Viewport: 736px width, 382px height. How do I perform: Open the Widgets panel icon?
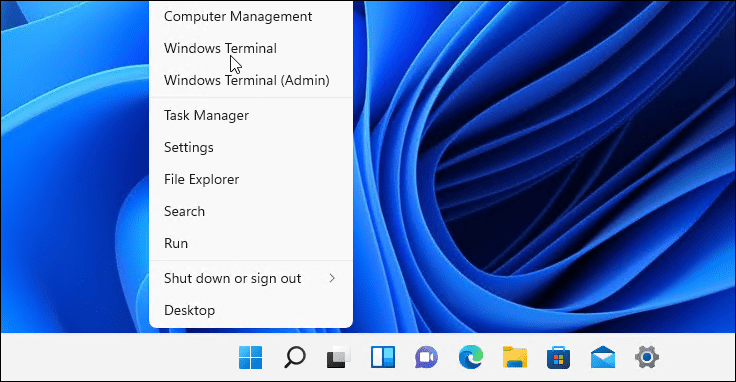click(383, 358)
